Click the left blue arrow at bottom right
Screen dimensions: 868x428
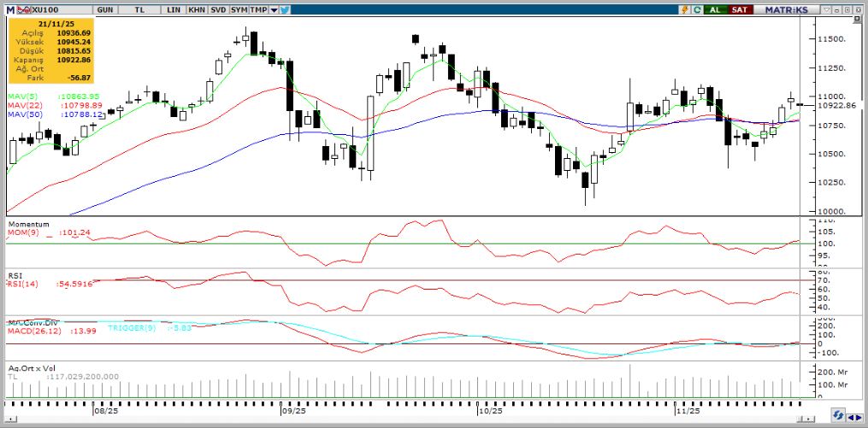coord(844,417)
